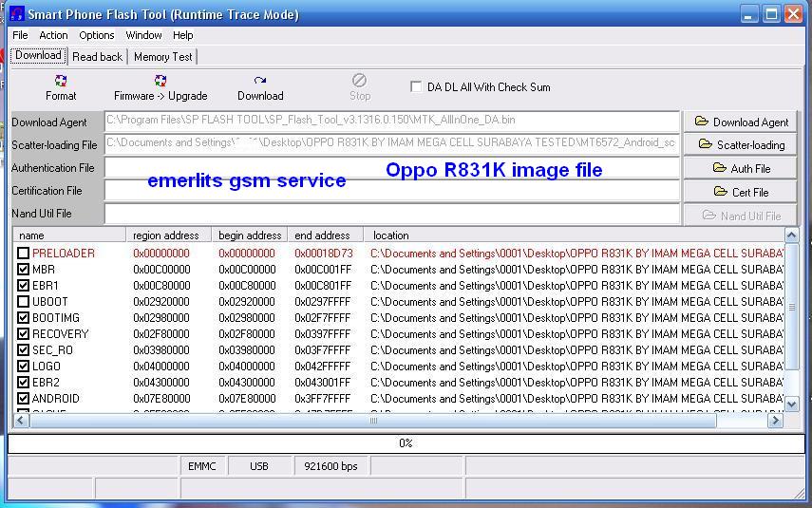Click the Scatter-loading File path field
The image size is (812, 508).
pyautogui.click(x=392, y=144)
